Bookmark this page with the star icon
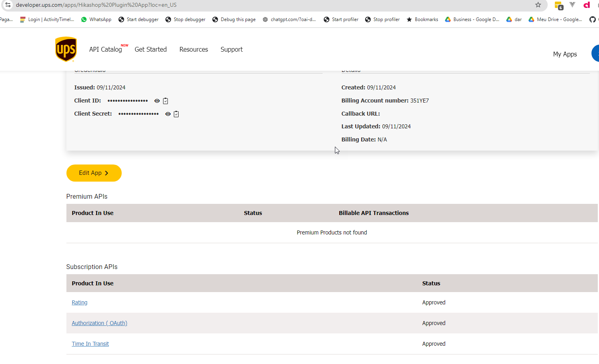The height and width of the screenshot is (364, 599). (538, 5)
